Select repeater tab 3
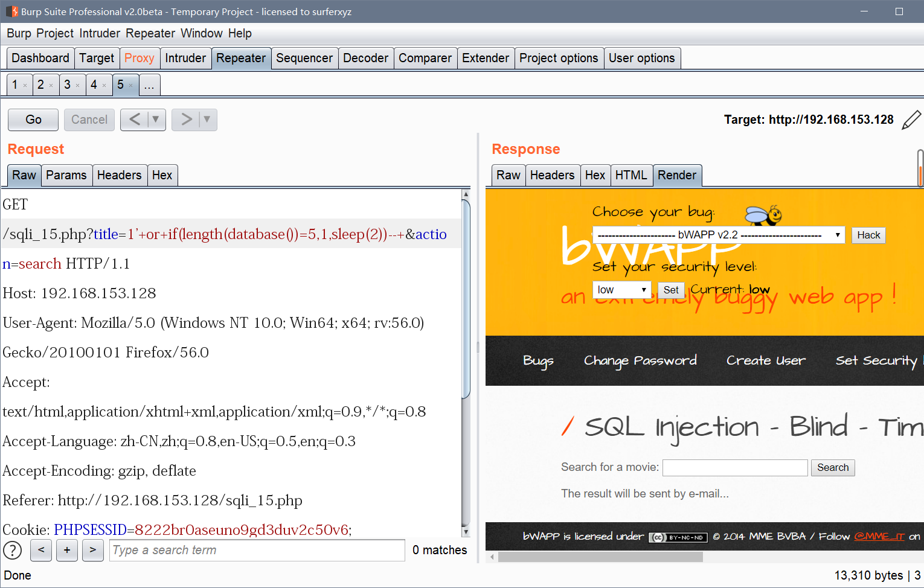 68,85
